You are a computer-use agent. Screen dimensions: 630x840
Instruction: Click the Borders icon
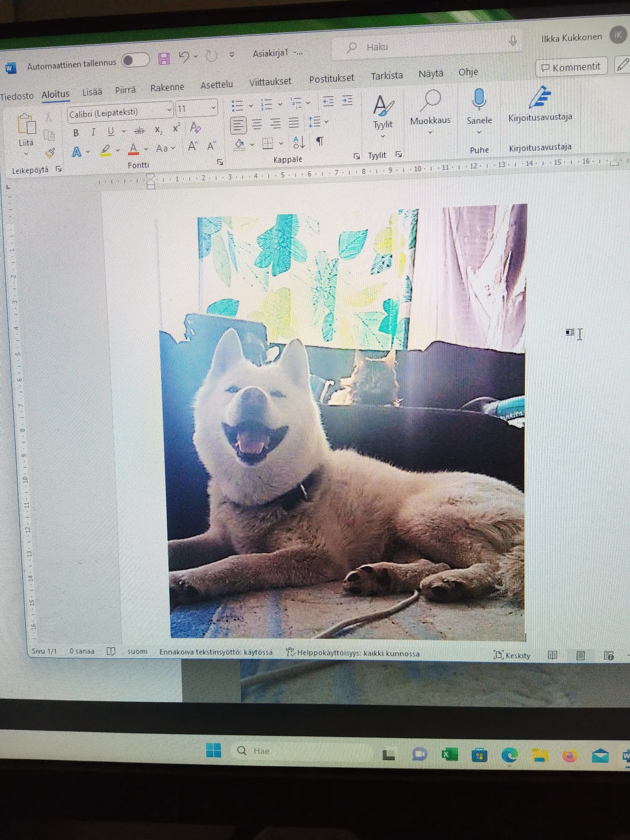click(x=268, y=144)
